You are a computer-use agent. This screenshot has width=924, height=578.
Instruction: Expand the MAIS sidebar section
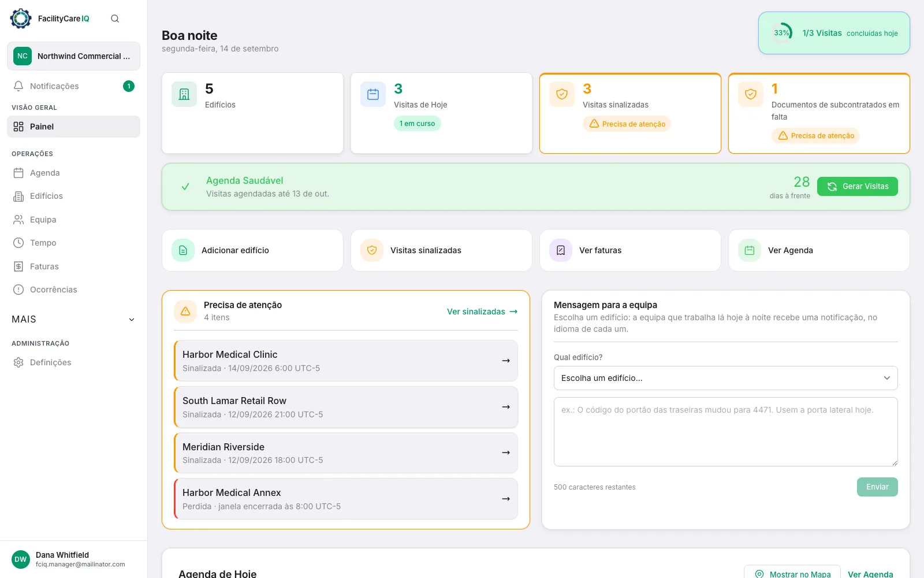click(x=74, y=319)
